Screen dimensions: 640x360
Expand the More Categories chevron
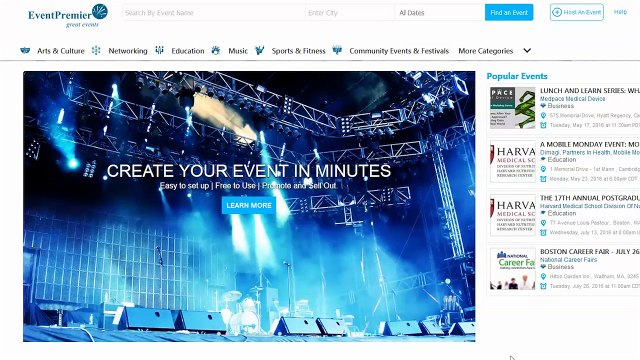pyautogui.click(x=527, y=51)
